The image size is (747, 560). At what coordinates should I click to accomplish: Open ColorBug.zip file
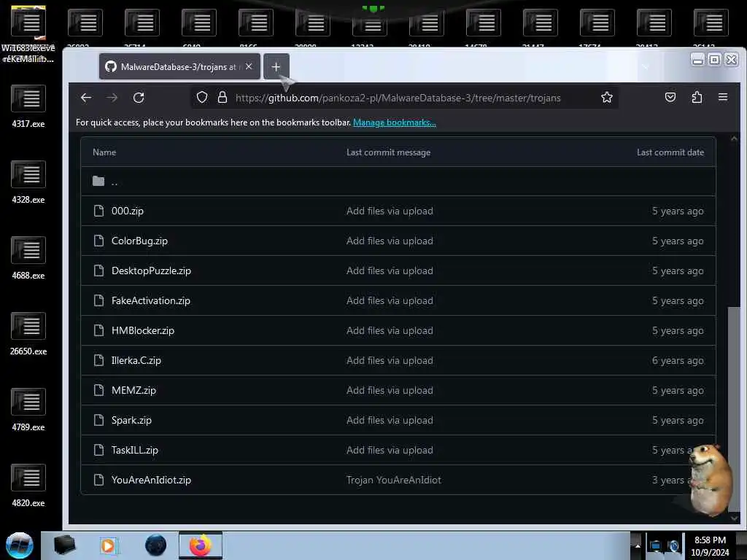pos(139,241)
